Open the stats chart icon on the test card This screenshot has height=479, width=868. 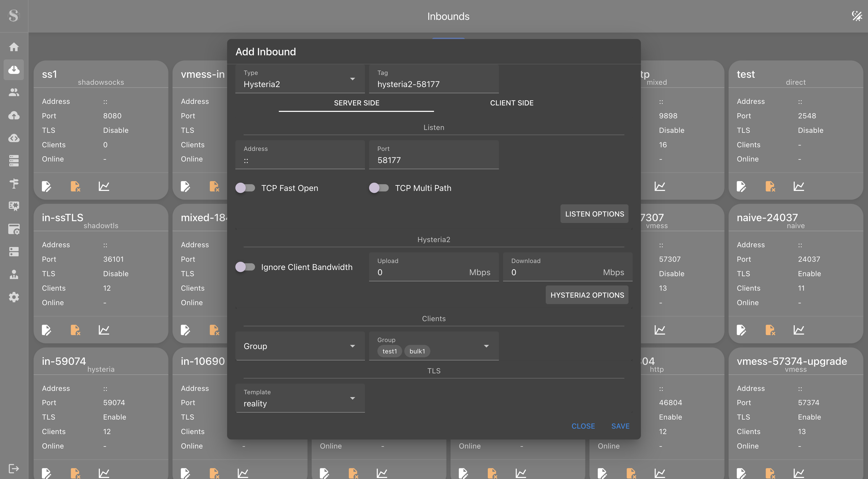799,186
